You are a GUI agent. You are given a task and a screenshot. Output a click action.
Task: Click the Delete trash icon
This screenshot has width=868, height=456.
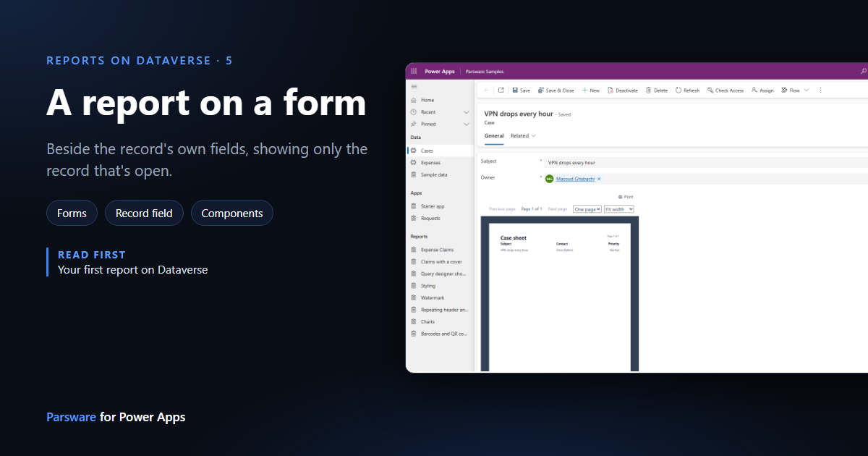649,90
